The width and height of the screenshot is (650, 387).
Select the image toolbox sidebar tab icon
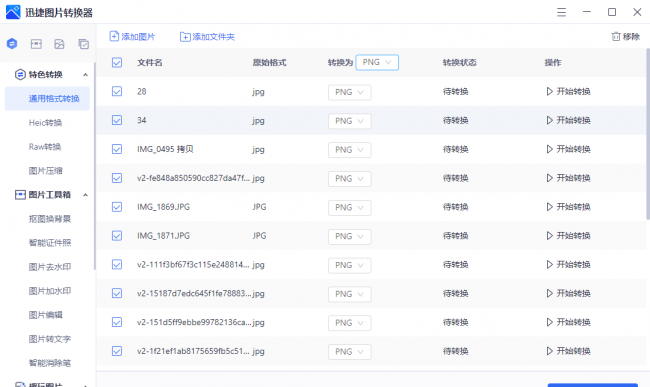pos(36,44)
